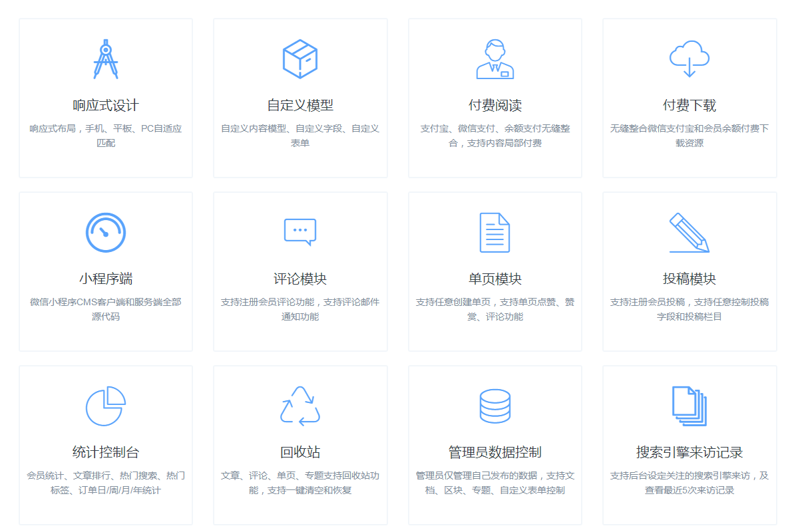Click the chat bubble icon for 评论模块
The height and width of the screenshot is (532, 798).
[300, 233]
